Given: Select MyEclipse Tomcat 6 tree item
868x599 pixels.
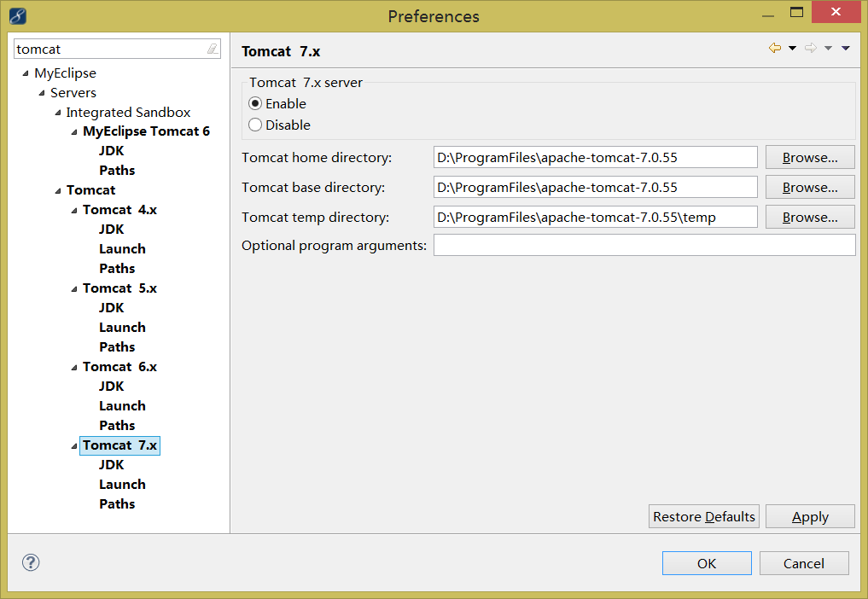Looking at the screenshot, I should (x=146, y=131).
